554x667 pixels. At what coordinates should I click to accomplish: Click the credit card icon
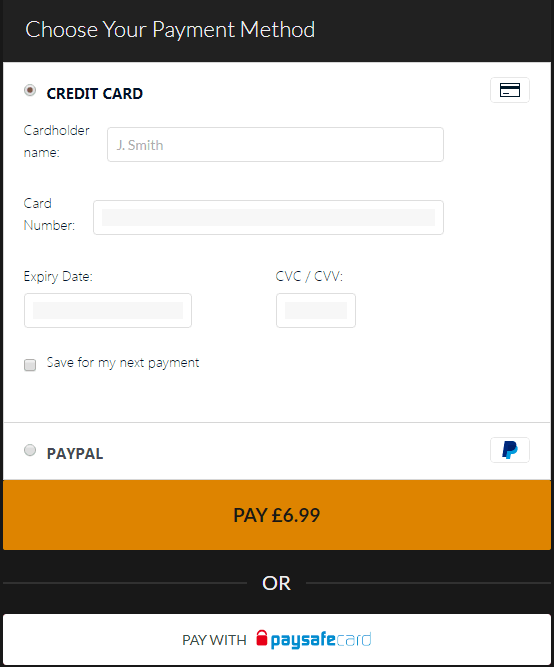(x=510, y=90)
